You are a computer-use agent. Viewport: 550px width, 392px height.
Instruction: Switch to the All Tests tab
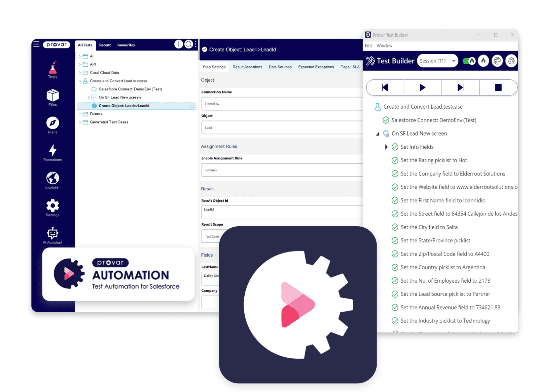[85, 45]
